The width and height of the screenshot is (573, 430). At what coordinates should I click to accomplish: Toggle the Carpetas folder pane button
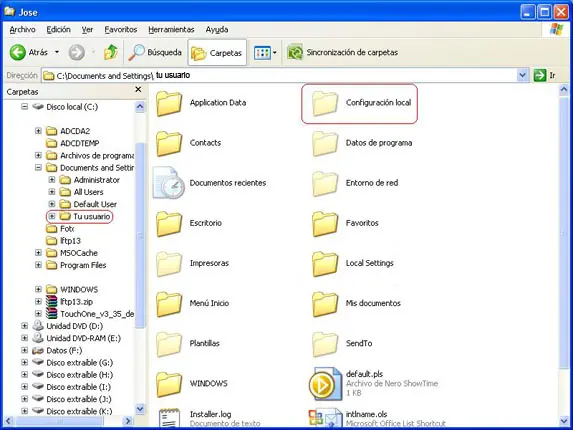pyautogui.click(x=217, y=53)
